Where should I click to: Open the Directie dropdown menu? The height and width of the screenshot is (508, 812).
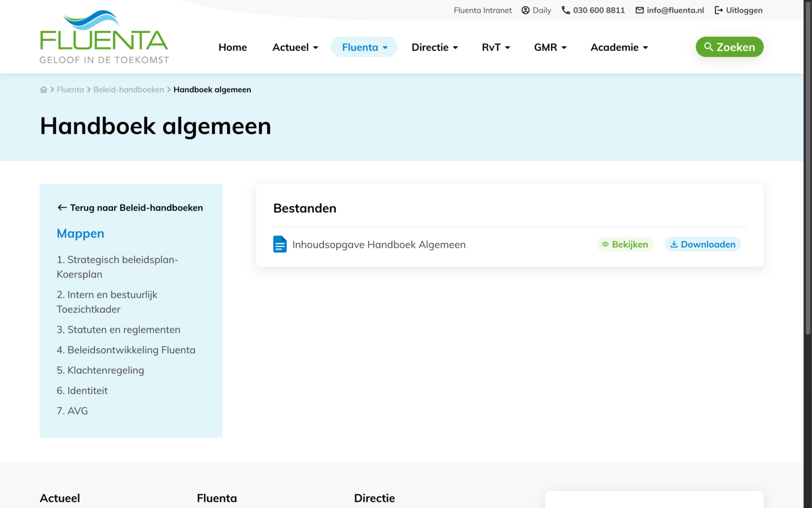click(x=434, y=47)
